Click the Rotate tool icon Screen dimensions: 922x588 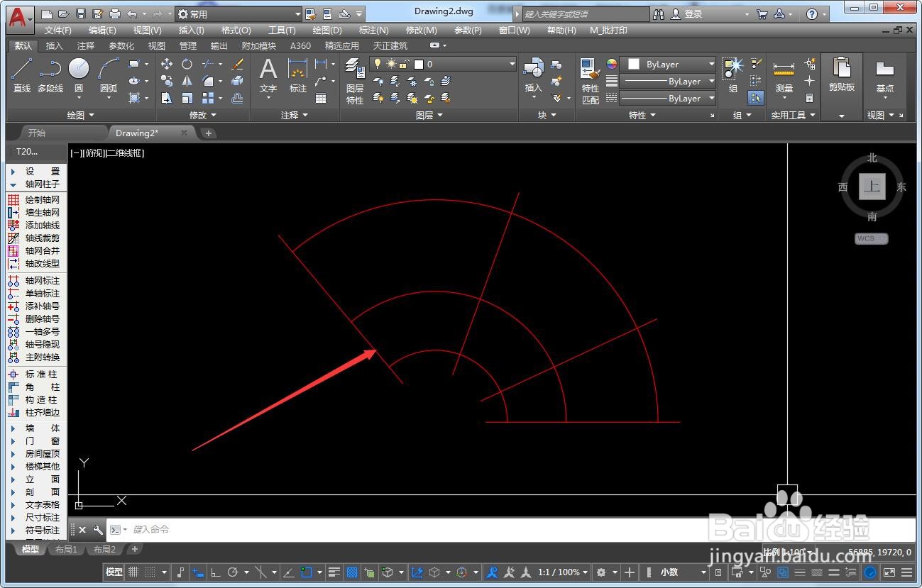point(187,64)
